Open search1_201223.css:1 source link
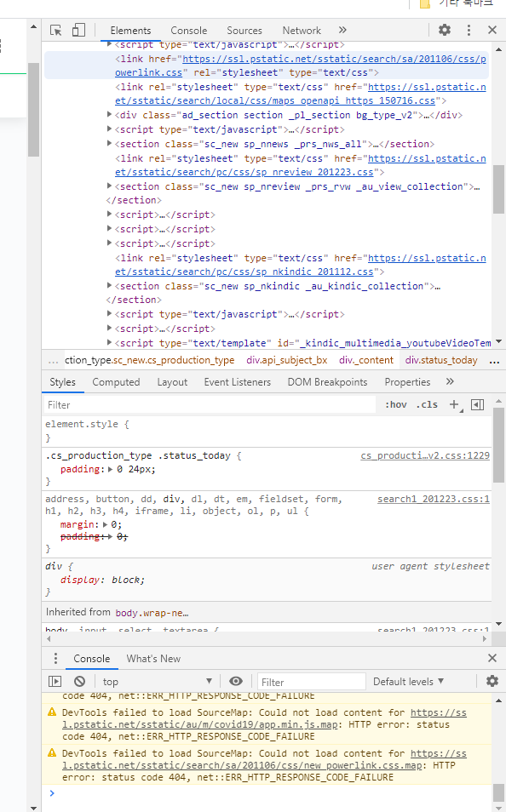The image size is (506, 812). pyautogui.click(x=434, y=500)
